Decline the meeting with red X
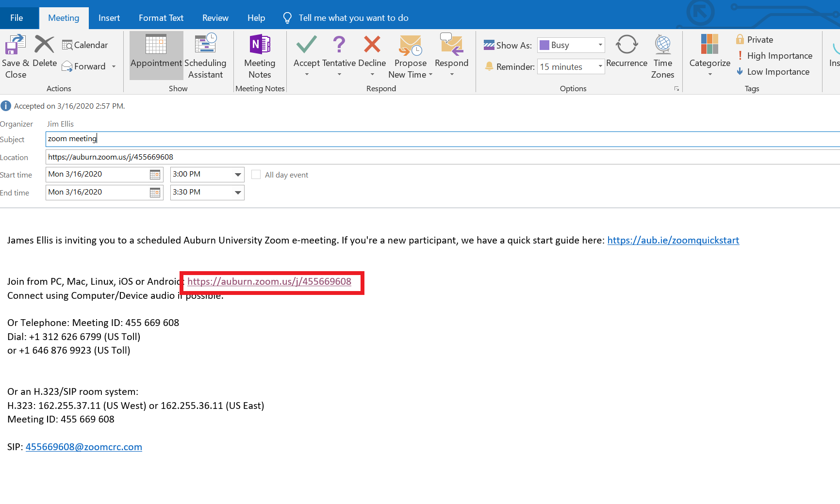840x504 pixels. pos(372,44)
